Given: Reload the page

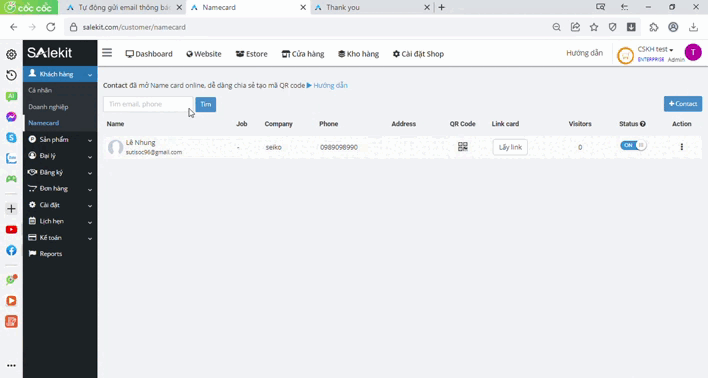Looking at the screenshot, I should pos(51,27).
